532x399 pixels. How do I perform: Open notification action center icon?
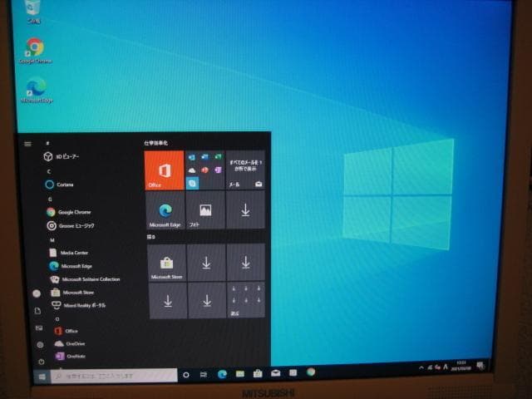click(x=480, y=366)
